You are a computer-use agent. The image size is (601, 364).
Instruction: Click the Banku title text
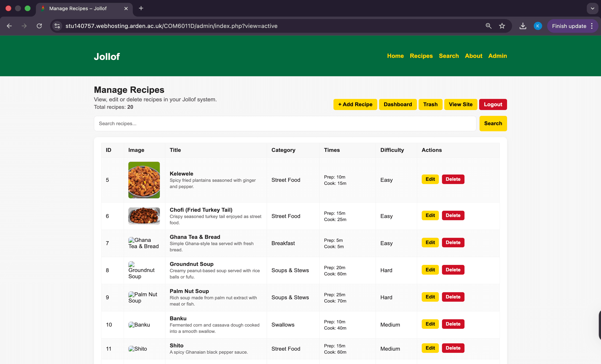178,318
